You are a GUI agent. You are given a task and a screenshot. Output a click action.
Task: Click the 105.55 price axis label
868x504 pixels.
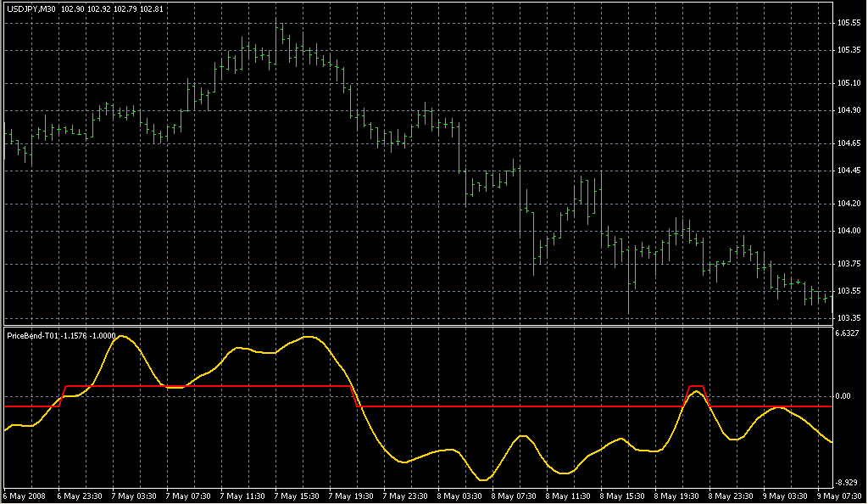coord(849,23)
